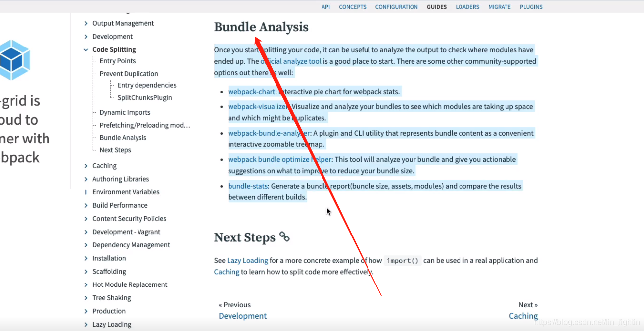This screenshot has width=644, height=331.
Task: Expand the Dependency Management chevron
Action: pyautogui.click(x=86, y=245)
